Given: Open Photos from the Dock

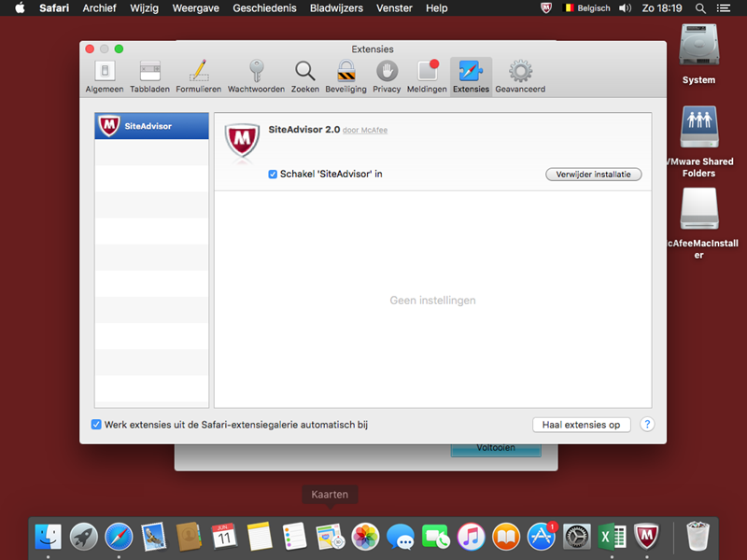Looking at the screenshot, I should [x=365, y=536].
